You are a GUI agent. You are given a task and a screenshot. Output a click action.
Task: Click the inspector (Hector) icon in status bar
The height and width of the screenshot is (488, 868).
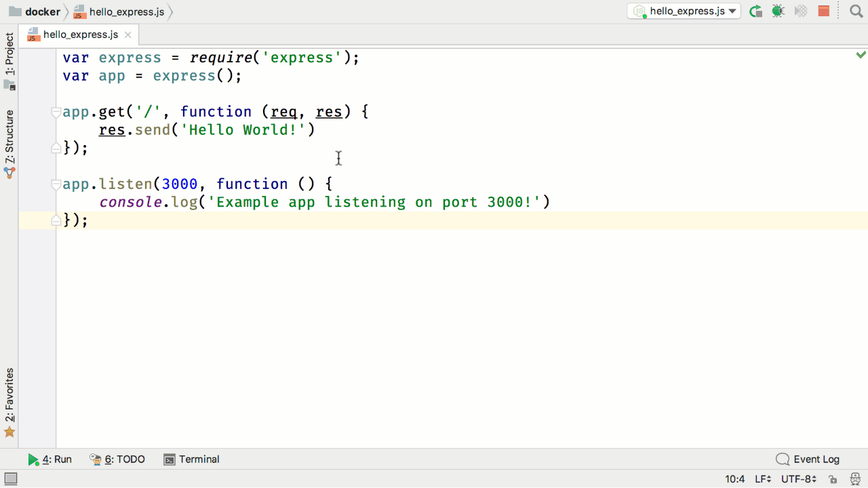855,479
